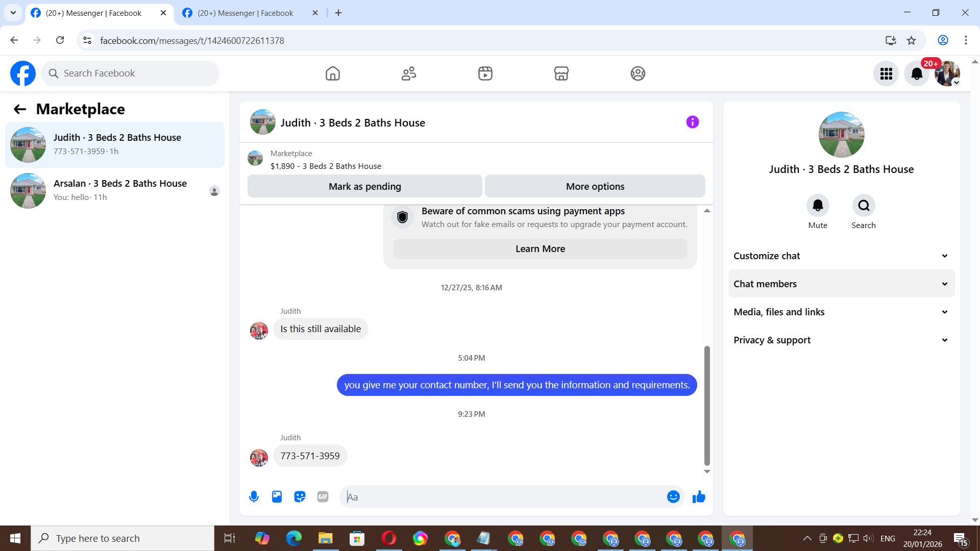View site information icon beside the URL
This screenshot has height=551, width=980.
pos(87,40)
